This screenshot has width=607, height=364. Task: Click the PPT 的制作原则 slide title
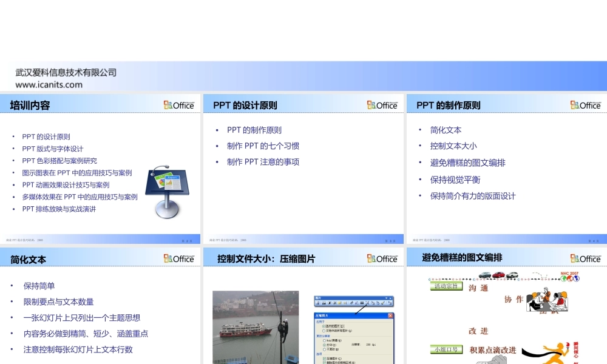tap(449, 105)
